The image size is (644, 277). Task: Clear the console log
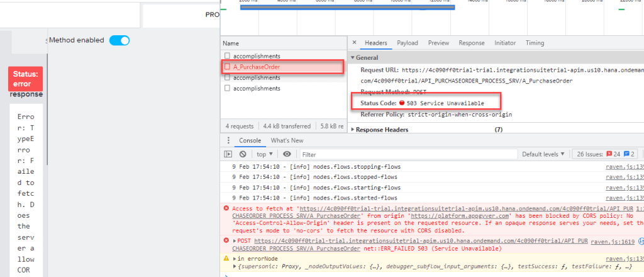243,154
